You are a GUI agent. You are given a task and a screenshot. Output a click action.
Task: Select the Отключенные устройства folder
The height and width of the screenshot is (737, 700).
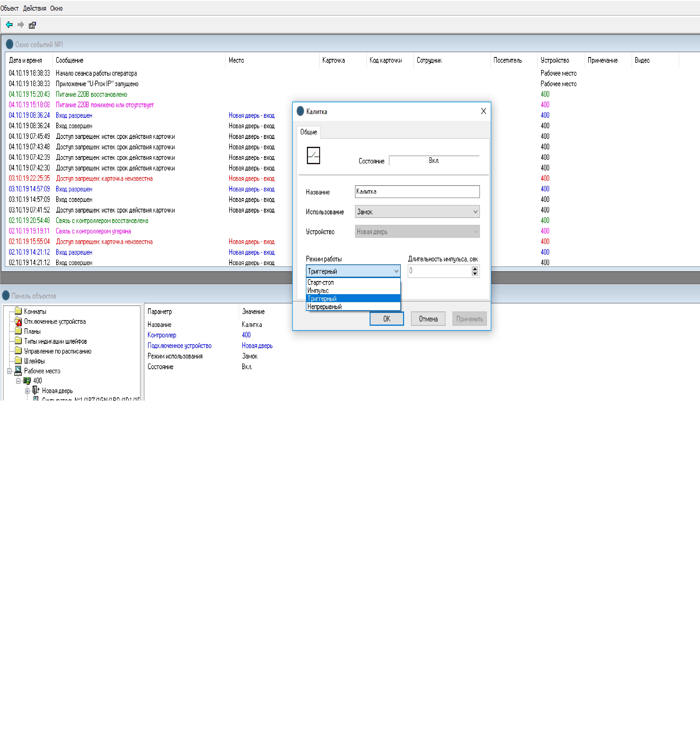(18, 321)
